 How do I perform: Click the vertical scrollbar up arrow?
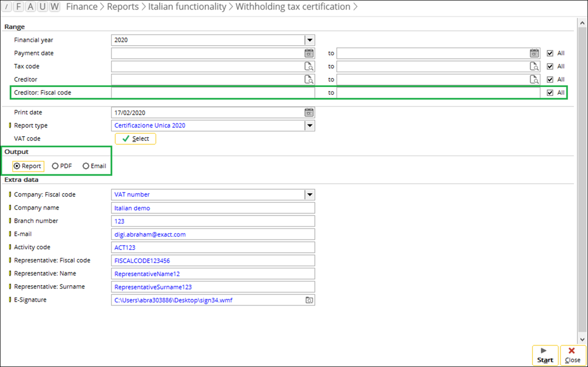pos(582,23)
